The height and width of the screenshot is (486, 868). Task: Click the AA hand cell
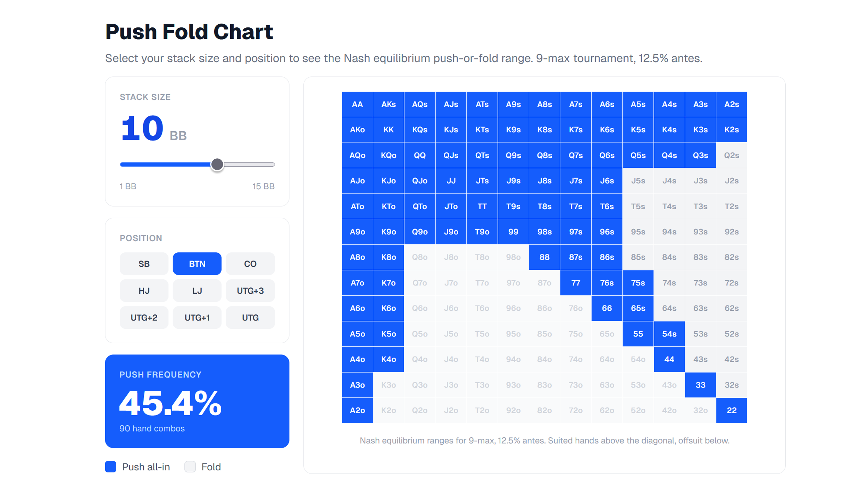click(357, 104)
